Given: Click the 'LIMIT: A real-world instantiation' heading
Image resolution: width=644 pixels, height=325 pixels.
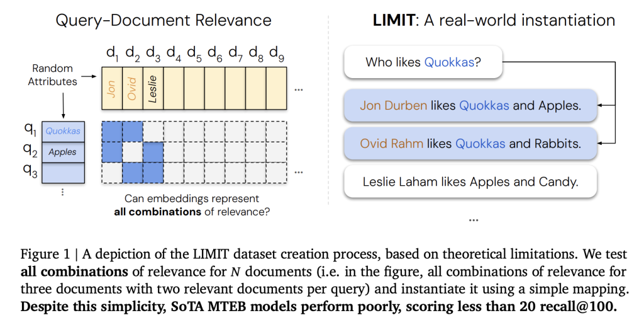Looking at the screenshot, I should 494,20.
